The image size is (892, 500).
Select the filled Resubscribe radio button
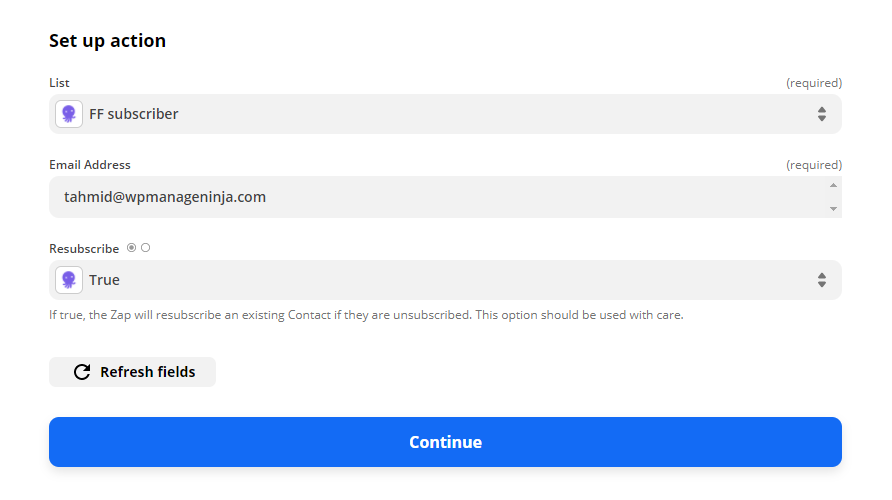(x=132, y=248)
